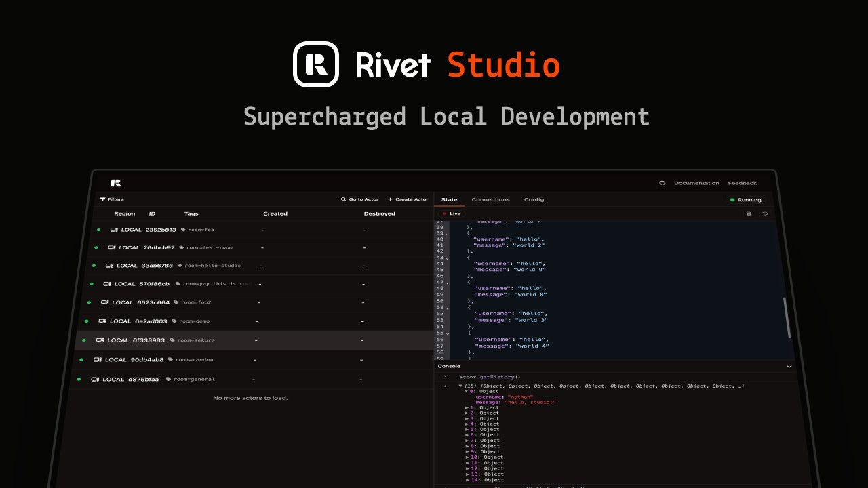868x488 pixels.
Task: Select the actor row 90db4ab8
Action: (x=253, y=360)
